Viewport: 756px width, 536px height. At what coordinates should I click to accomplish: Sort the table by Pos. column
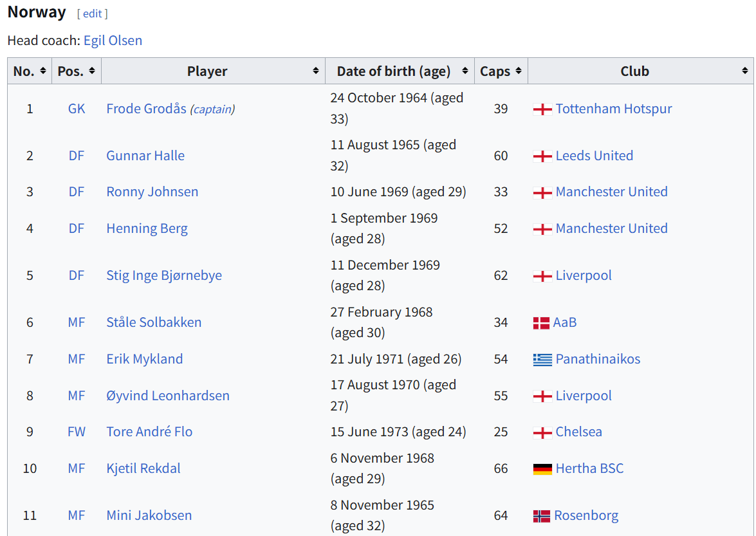point(92,71)
